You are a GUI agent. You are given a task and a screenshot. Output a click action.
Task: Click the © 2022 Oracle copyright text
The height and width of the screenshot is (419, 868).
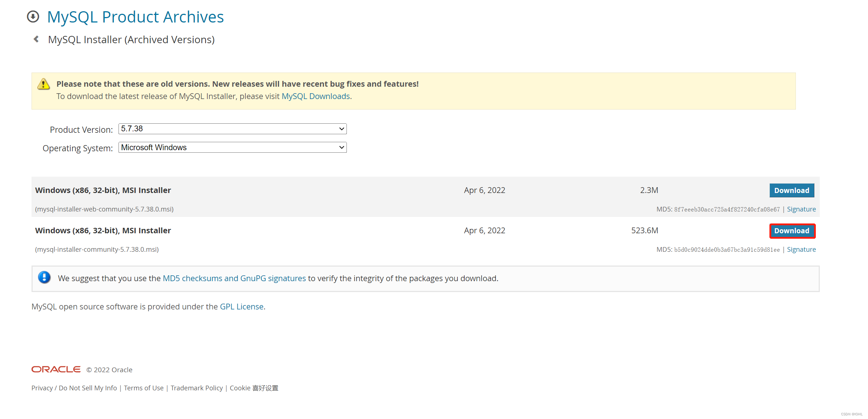(109, 370)
